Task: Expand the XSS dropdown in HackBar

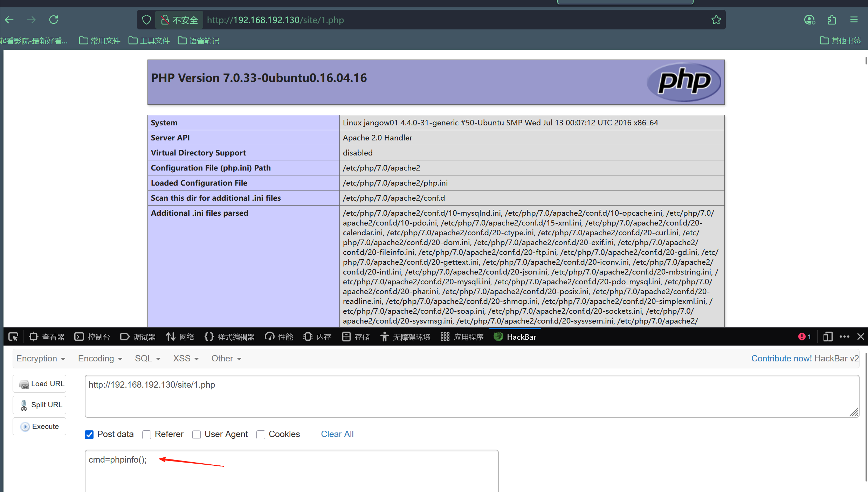Action: pyautogui.click(x=186, y=359)
